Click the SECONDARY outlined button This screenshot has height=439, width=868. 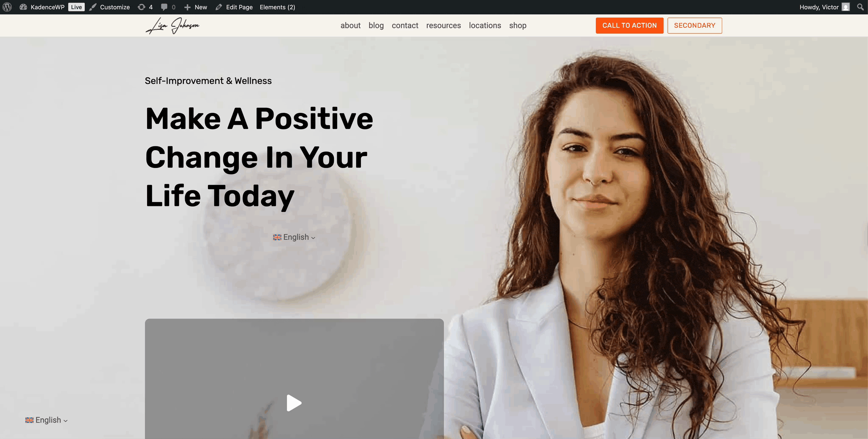point(694,25)
